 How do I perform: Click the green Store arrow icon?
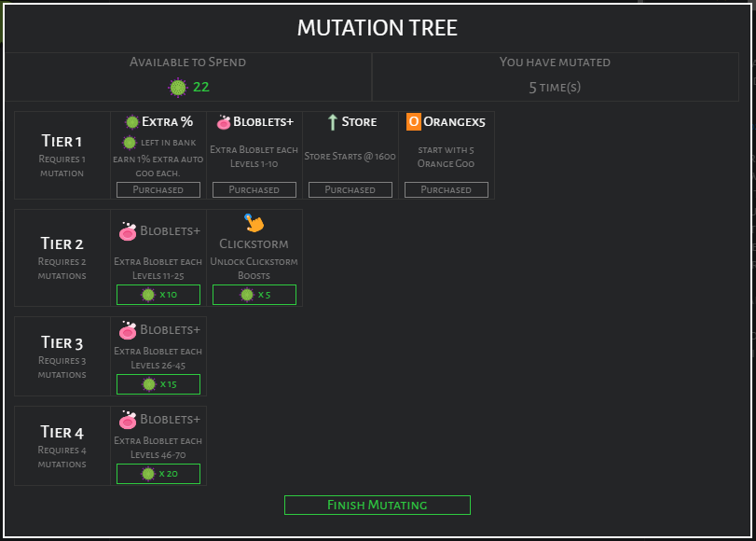[332, 122]
